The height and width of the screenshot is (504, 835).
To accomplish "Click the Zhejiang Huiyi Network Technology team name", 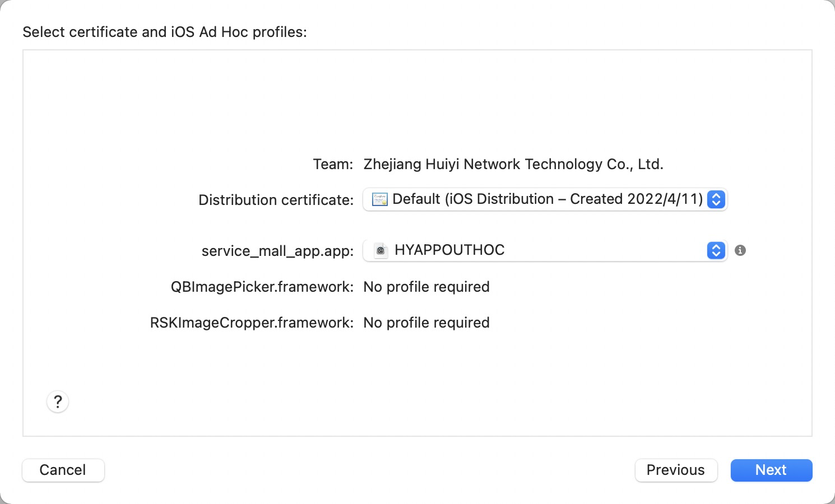I will 513,164.
